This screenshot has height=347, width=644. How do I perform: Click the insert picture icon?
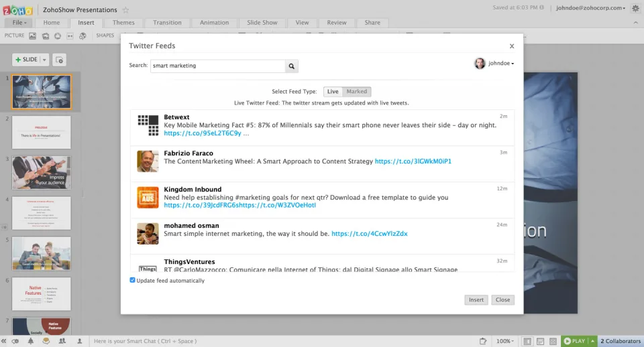[x=32, y=36]
